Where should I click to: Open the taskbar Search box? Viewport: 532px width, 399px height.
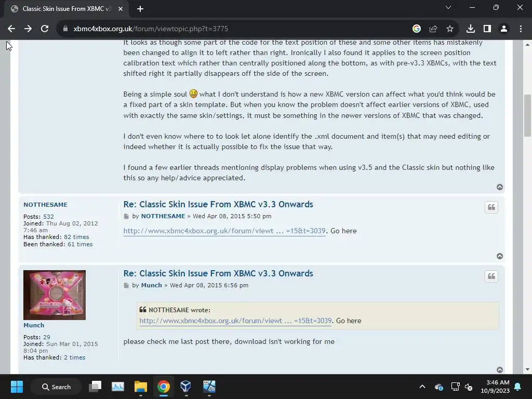[56, 387]
